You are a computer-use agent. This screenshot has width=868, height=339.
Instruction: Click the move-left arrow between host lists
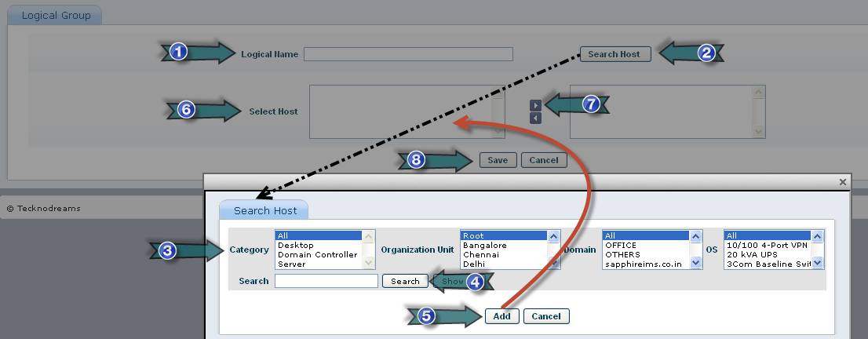pos(536,118)
